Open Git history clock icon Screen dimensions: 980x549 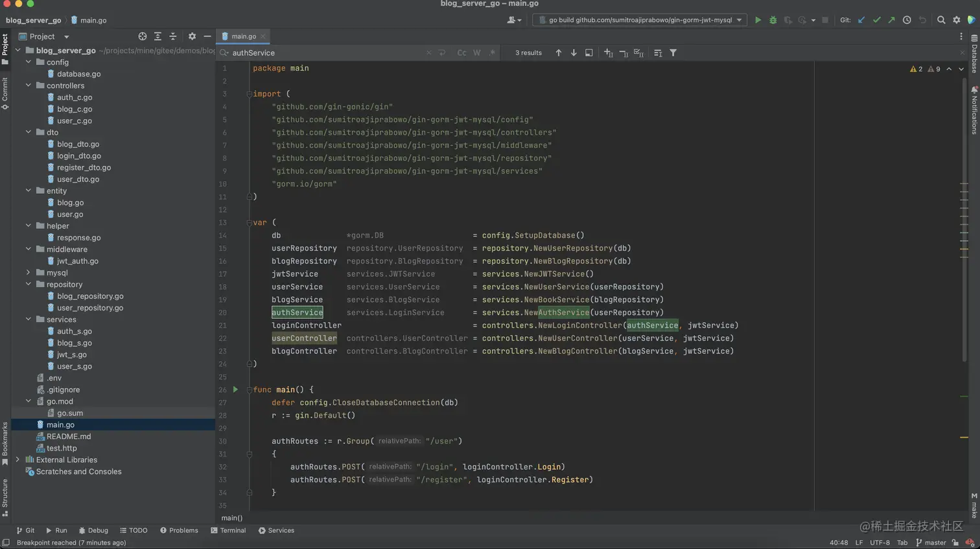point(907,20)
